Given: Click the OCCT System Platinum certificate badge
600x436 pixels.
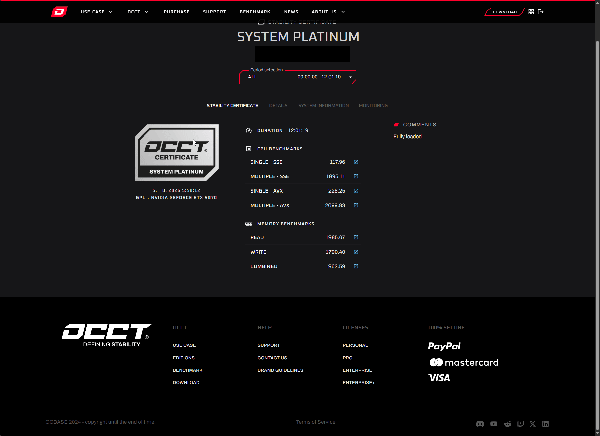Looking at the screenshot, I should pyautogui.click(x=177, y=152).
